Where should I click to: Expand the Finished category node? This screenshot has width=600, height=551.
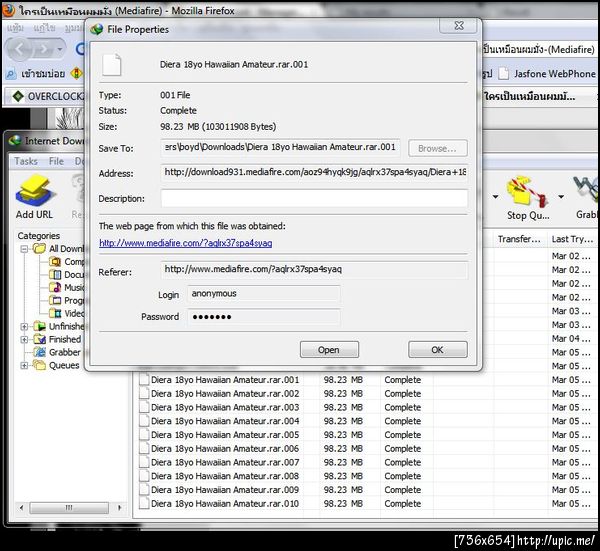(24, 340)
